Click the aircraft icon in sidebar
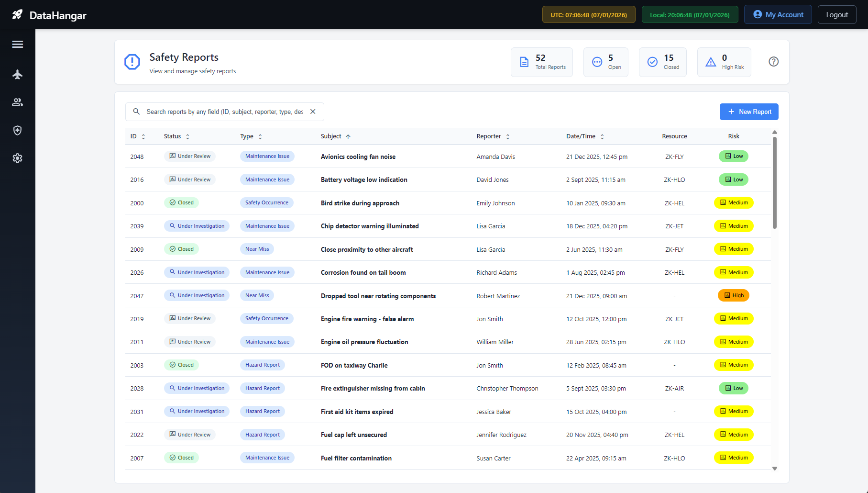The image size is (868, 493). coord(18,74)
